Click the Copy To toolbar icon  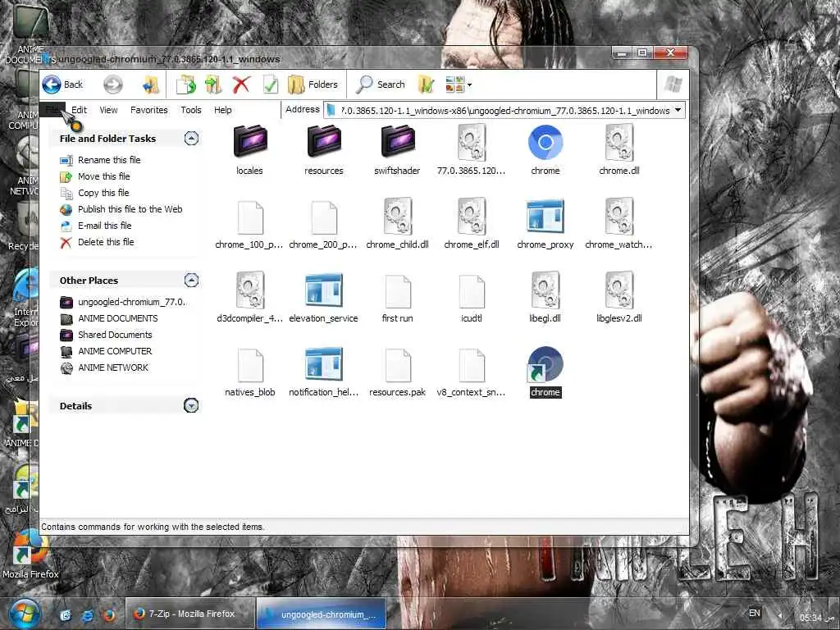tap(213, 84)
